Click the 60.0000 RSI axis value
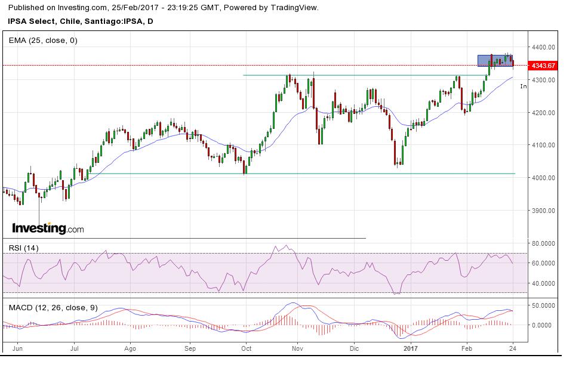The height and width of the screenshot is (386, 588). [543, 264]
